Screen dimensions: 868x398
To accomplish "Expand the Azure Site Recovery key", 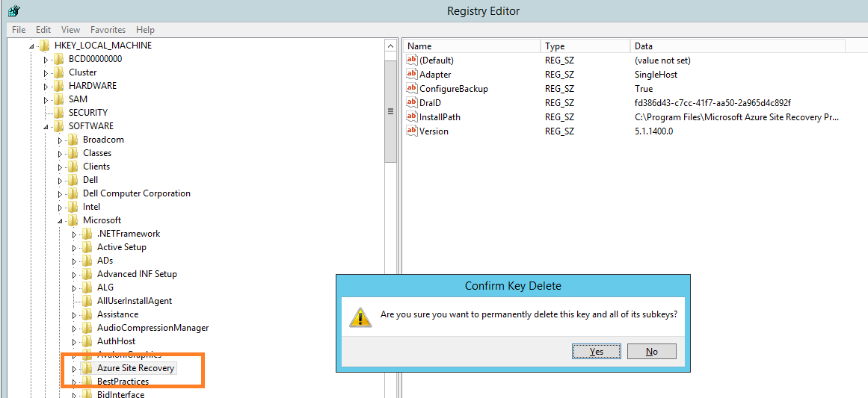I will tap(75, 369).
